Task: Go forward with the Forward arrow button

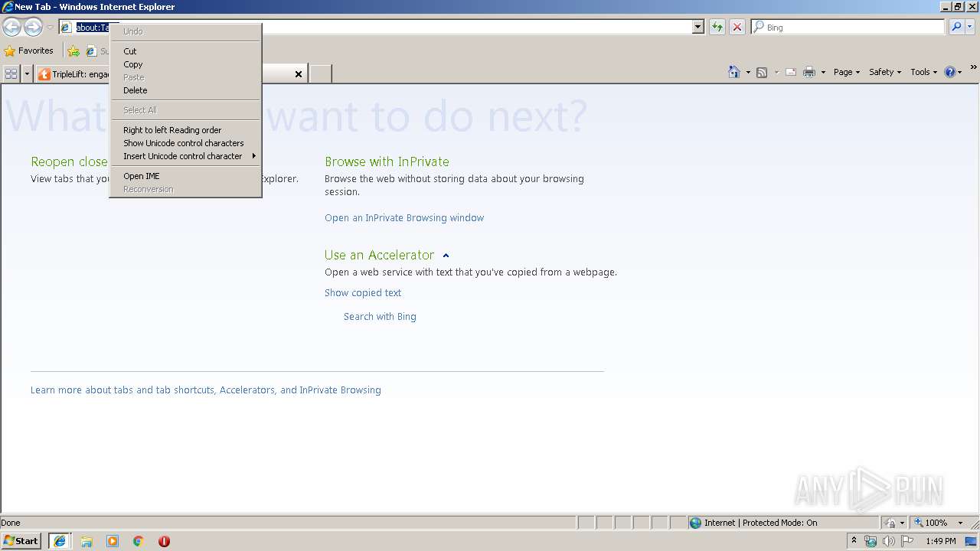Action: pyautogui.click(x=33, y=28)
